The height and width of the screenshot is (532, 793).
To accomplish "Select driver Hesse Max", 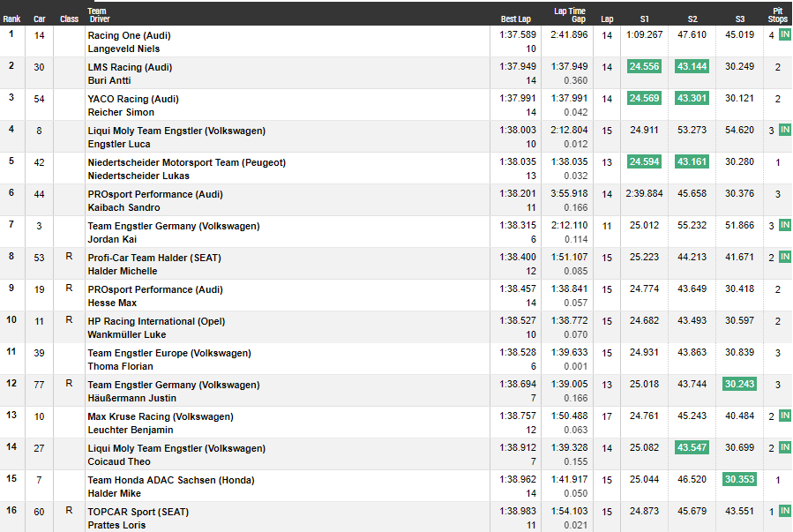I will tap(112, 303).
